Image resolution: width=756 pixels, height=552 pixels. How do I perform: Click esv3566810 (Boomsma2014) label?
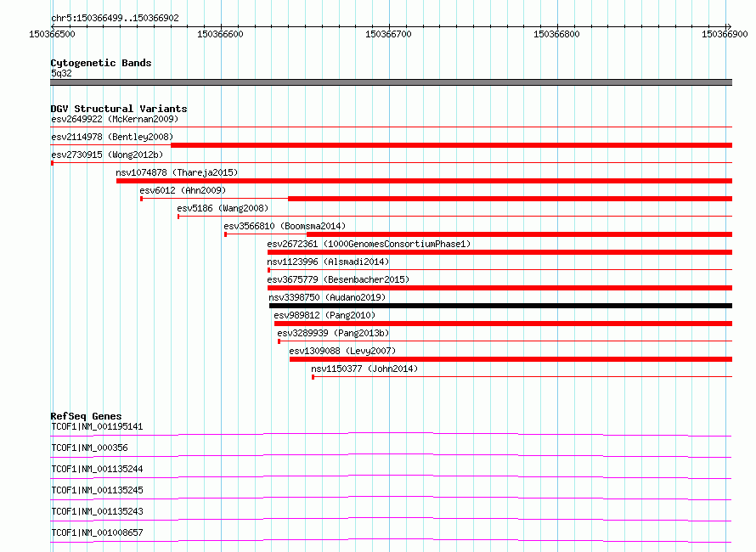pos(285,226)
